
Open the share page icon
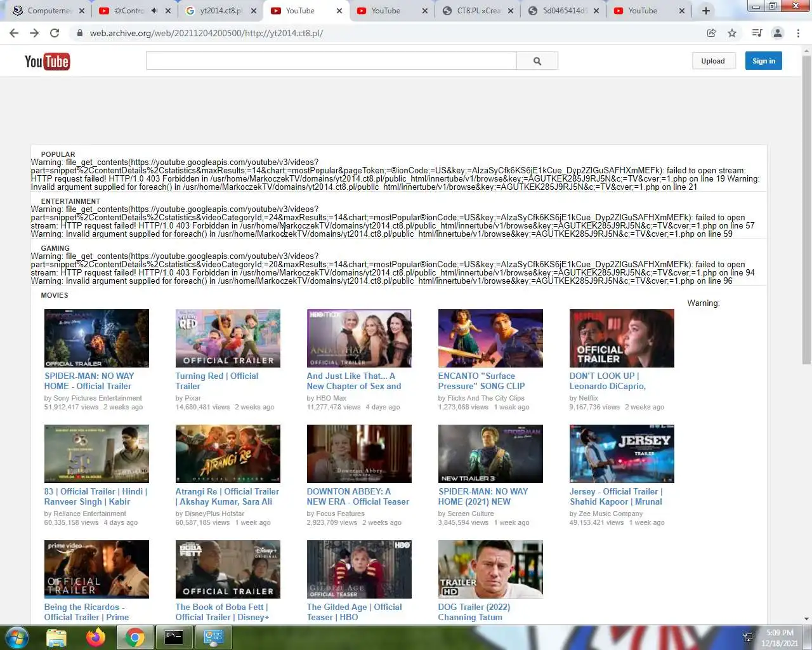pos(712,33)
